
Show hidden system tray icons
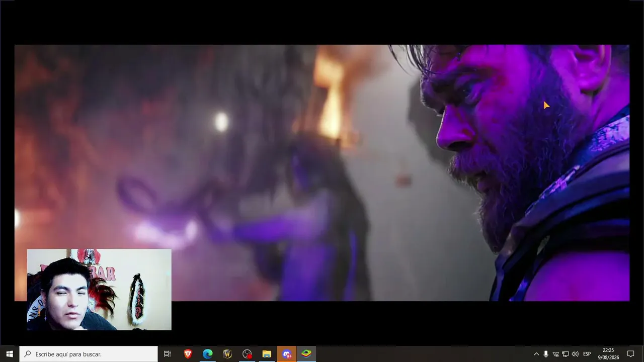536,354
